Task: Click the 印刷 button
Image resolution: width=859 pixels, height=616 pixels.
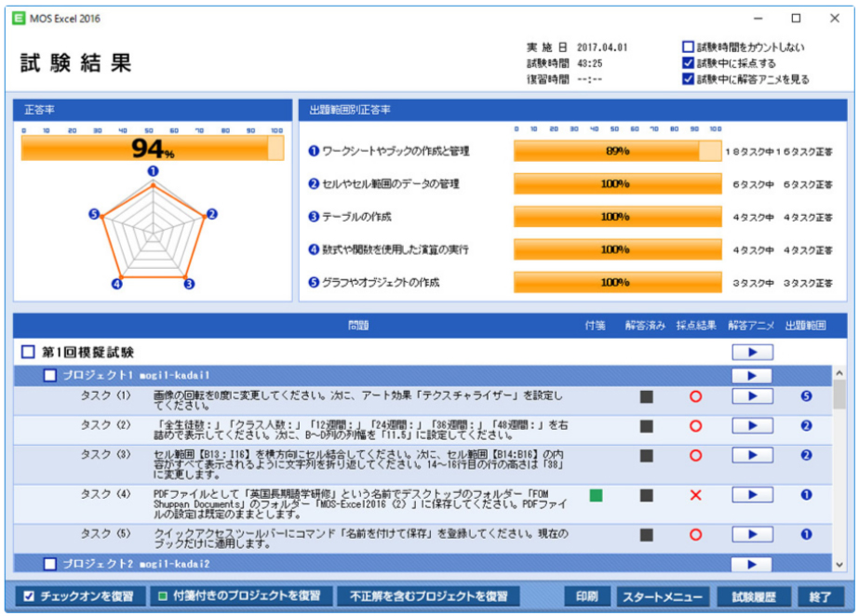Action: click(x=587, y=596)
